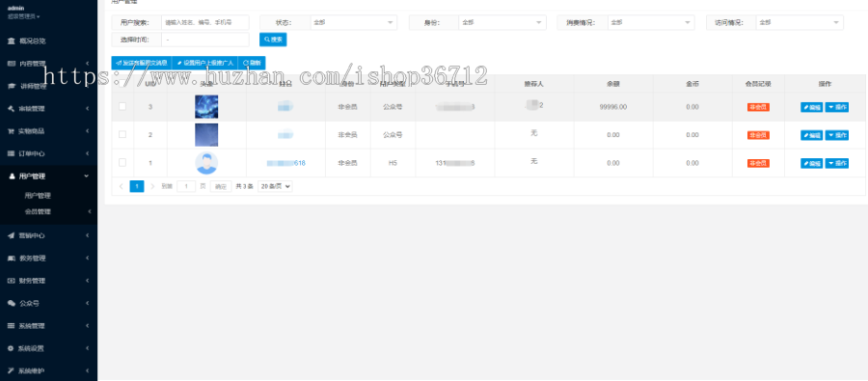
Task: Open the 营销中心 menu label
Action: pyautogui.click(x=32, y=235)
